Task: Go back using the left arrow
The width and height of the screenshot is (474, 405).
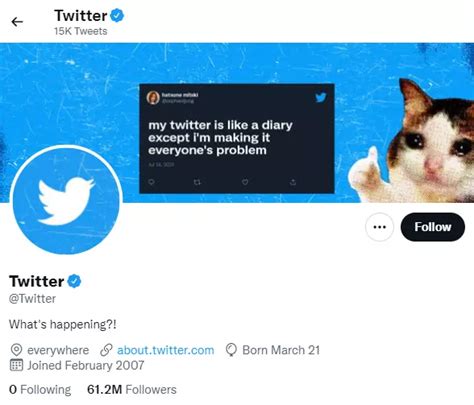Action: (x=17, y=22)
